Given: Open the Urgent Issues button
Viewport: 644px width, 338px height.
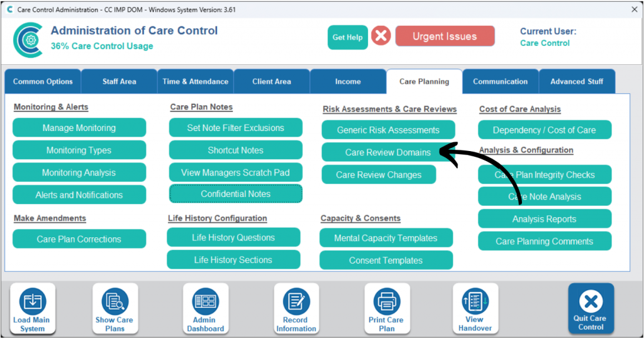Looking at the screenshot, I should tap(445, 36).
